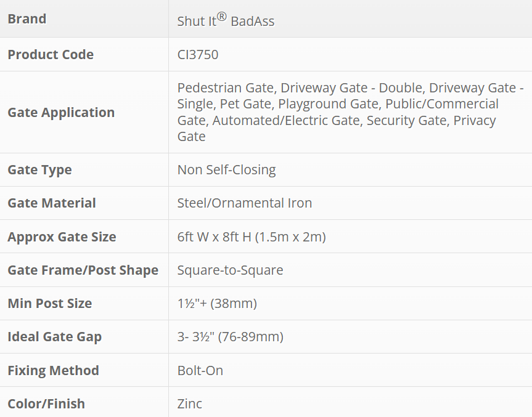Click the Gate Material label
Viewport: 532px width, 417px height.
(x=52, y=203)
